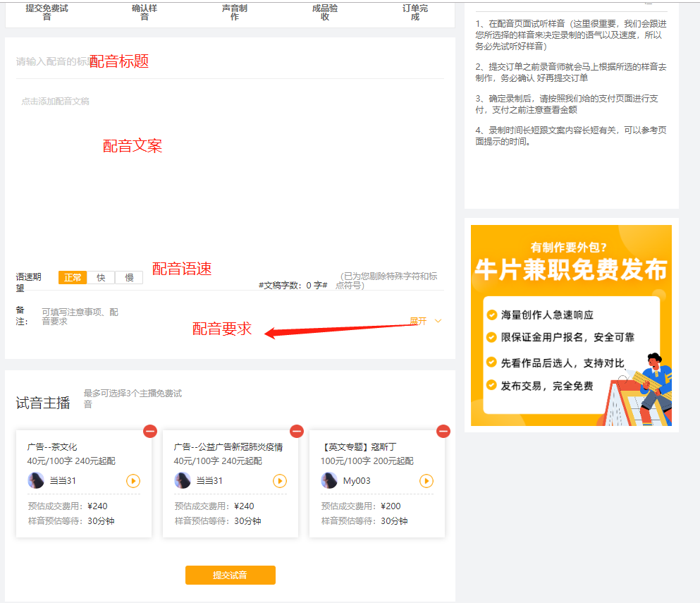The height and width of the screenshot is (603, 700).
Task: Open the 牛片兼职免费发布 banner
Action: pyautogui.click(x=570, y=326)
